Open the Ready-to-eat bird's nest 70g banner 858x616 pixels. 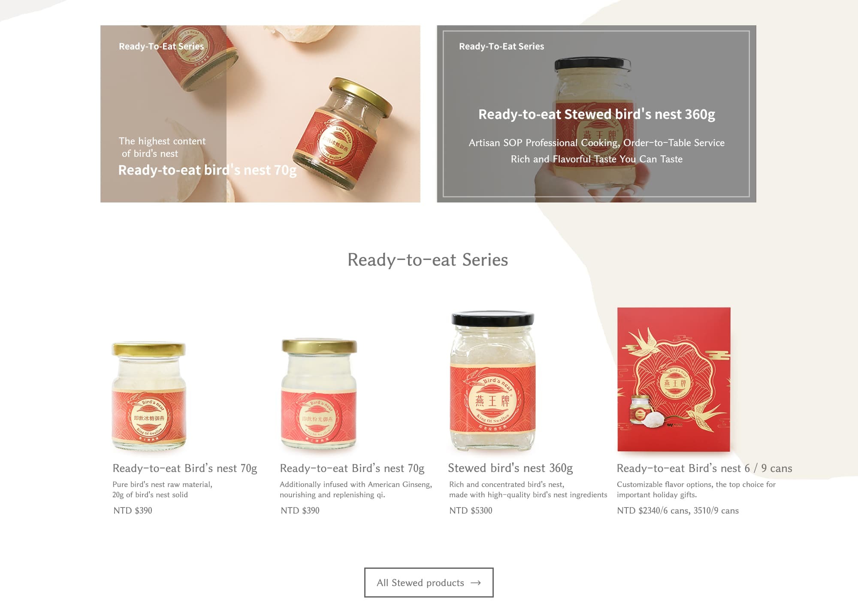tap(260, 114)
